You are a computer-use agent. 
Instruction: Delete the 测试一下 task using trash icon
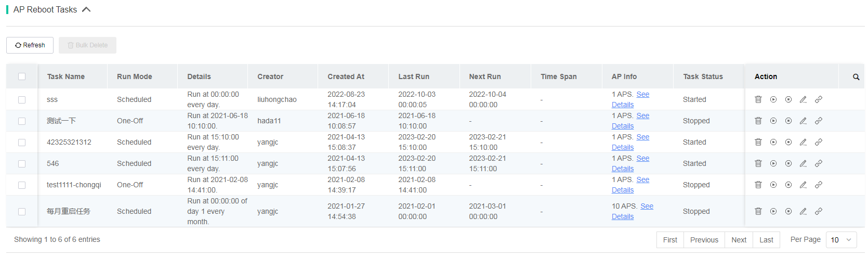pos(758,121)
